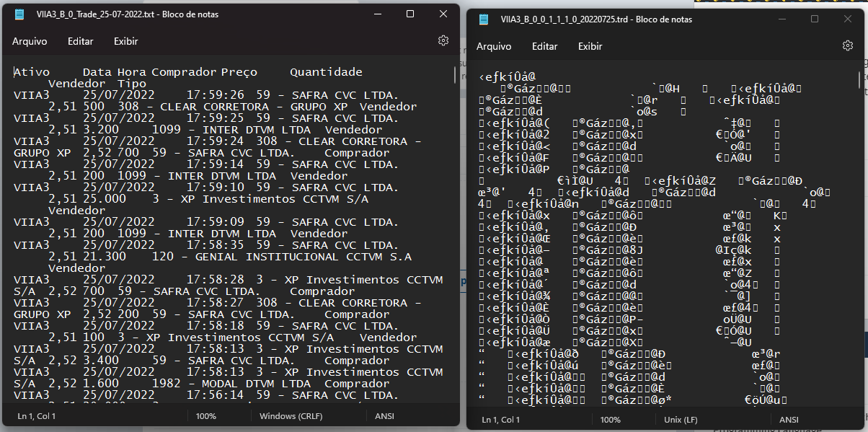The width and height of the screenshot is (868, 432).
Task: Maximize the 20220725.trd Notepad window
Action: click(x=815, y=19)
